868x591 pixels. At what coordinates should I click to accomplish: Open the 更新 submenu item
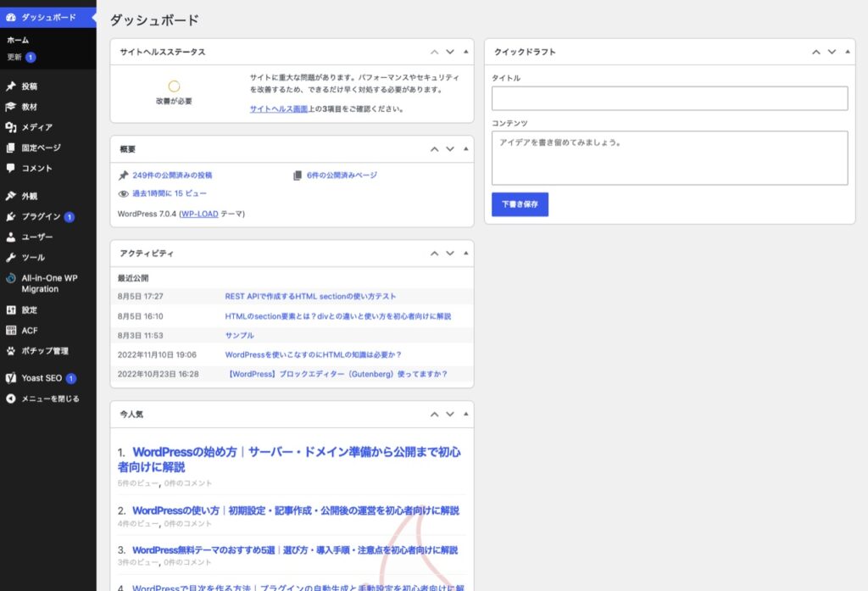click(x=14, y=57)
